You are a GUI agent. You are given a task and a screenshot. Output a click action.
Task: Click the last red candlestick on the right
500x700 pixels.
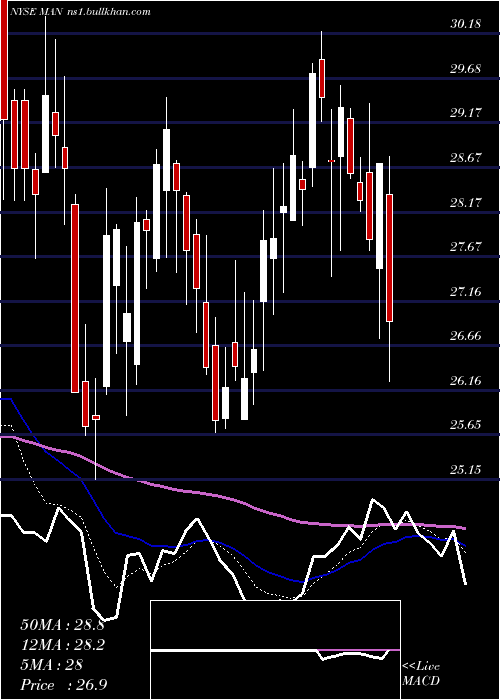click(389, 258)
